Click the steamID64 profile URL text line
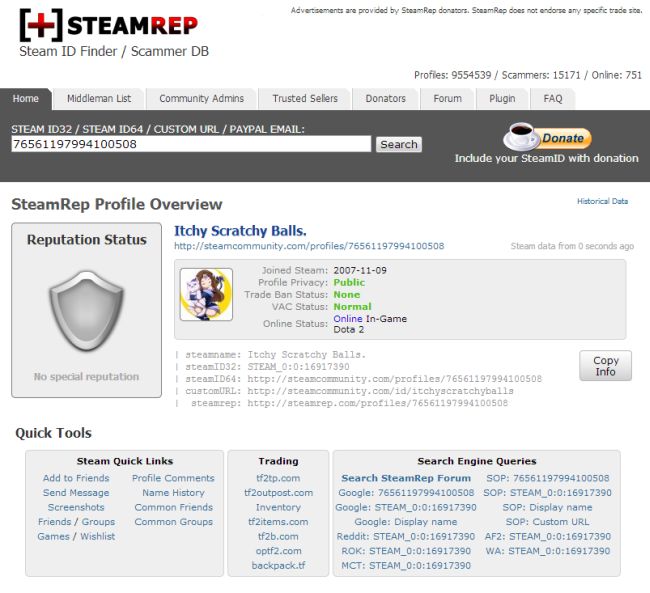The image size is (650, 593). tap(363, 379)
